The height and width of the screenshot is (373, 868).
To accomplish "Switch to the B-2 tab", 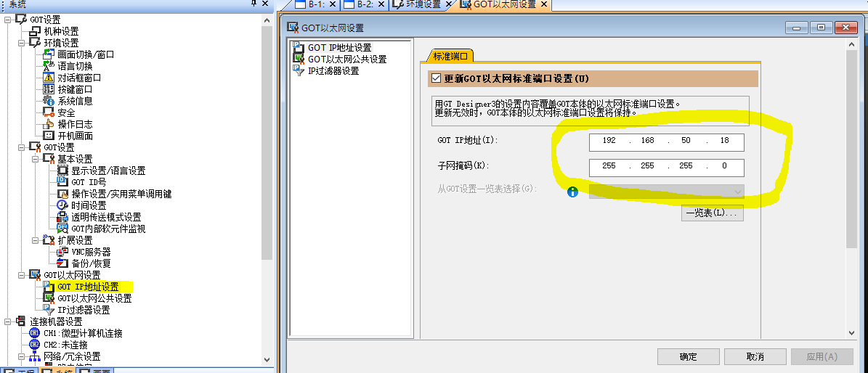I will [365, 4].
